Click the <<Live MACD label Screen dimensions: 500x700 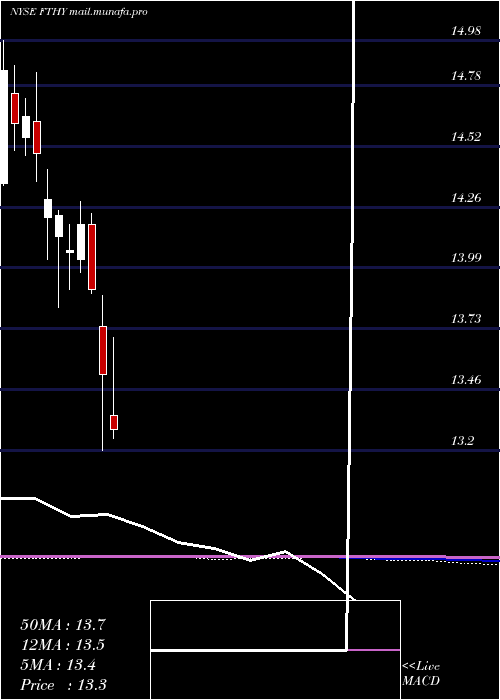[421, 674]
